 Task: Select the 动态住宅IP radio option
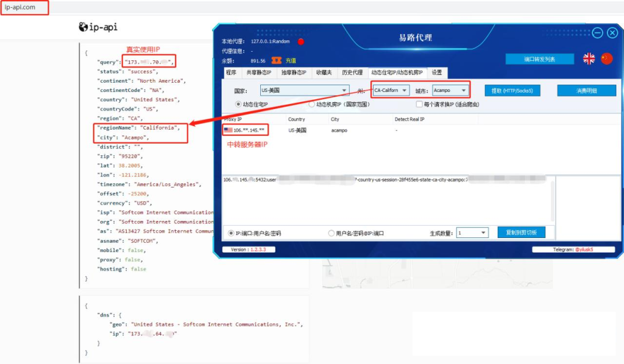click(238, 104)
